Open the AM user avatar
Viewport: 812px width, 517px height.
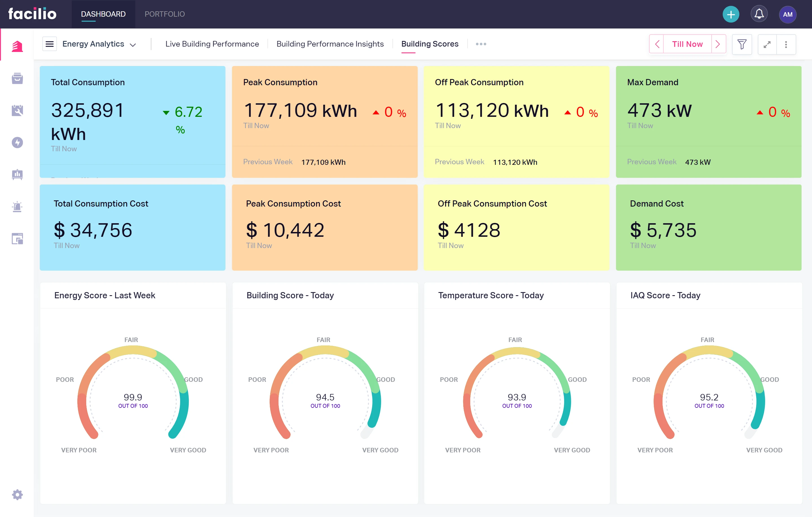[x=787, y=14]
